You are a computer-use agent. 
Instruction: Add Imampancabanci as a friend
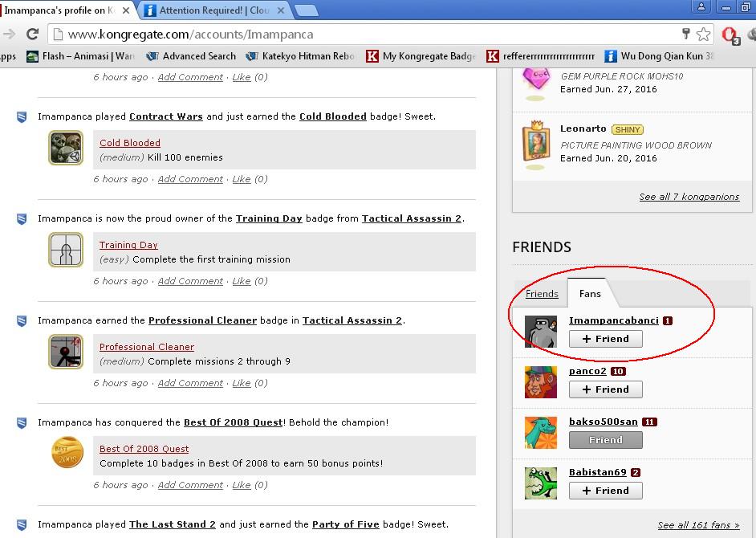click(606, 339)
